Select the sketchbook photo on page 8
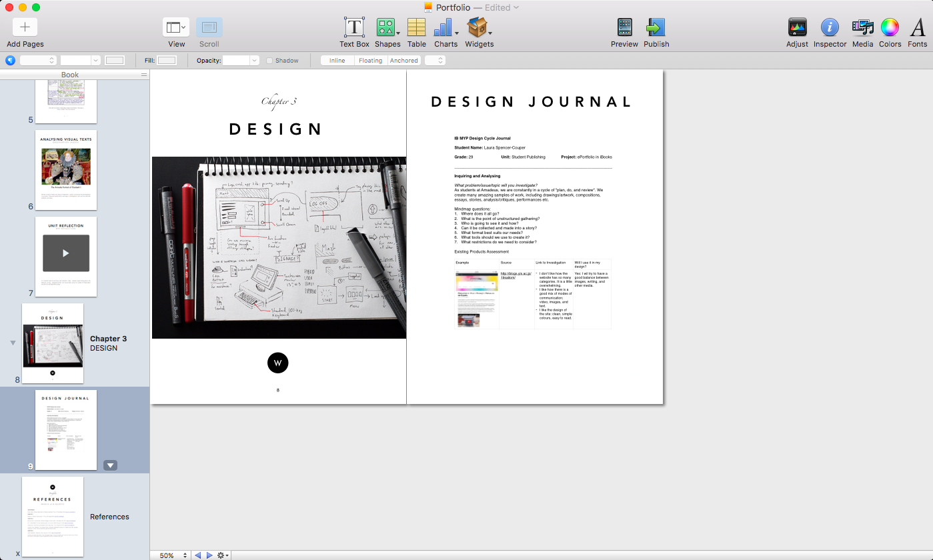 pos(279,248)
